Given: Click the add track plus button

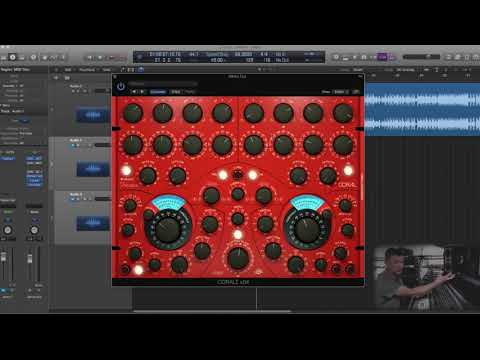Looking at the screenshot, I should [x=56, y=78].
